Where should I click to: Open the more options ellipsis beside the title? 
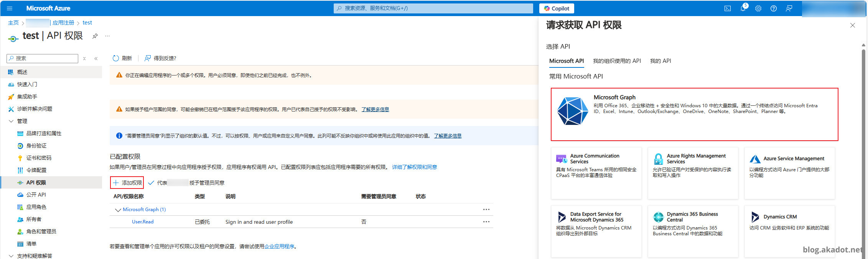pyautogui.click(x=107, y=36)
